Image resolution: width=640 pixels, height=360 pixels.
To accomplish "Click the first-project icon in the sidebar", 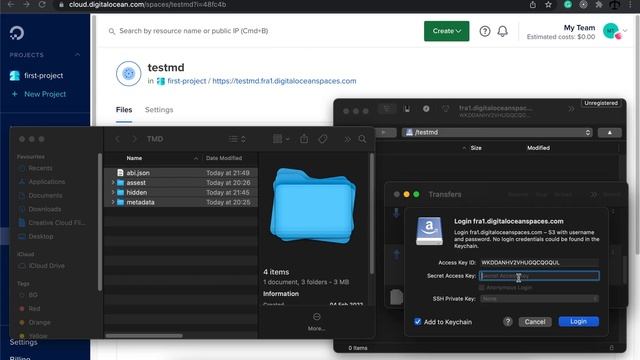I will click(15, 76).
